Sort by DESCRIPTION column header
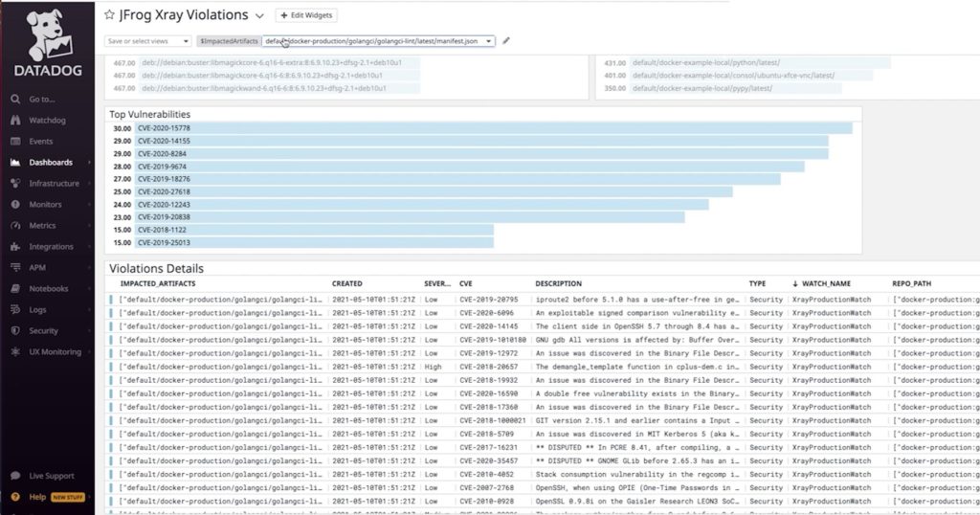 tap(558, 283)
